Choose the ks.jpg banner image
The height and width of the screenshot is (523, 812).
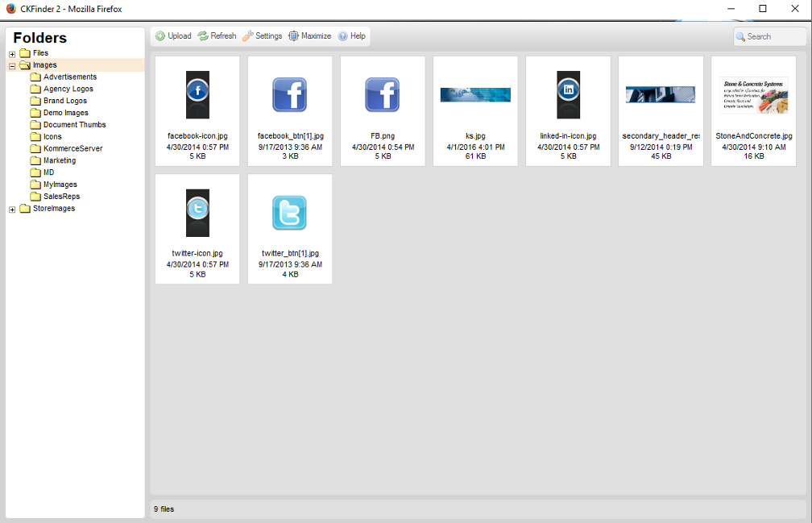click(475, 95)
